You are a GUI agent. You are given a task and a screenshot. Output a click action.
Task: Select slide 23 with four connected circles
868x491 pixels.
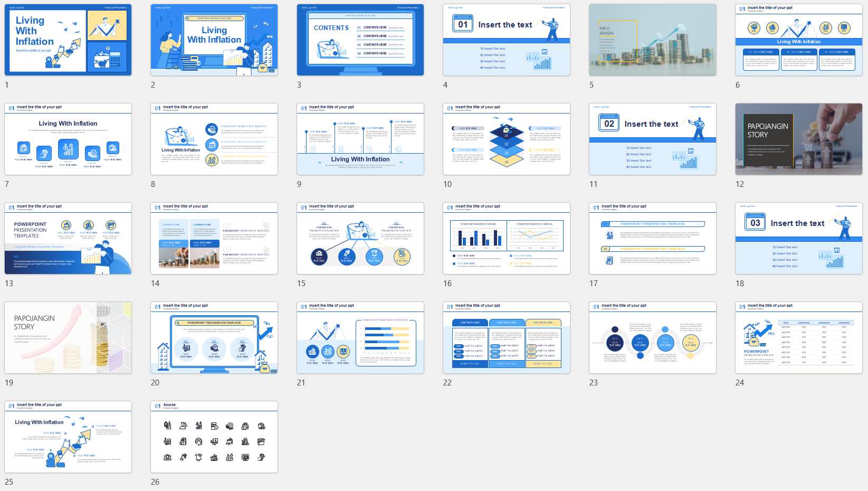[653, 338]
